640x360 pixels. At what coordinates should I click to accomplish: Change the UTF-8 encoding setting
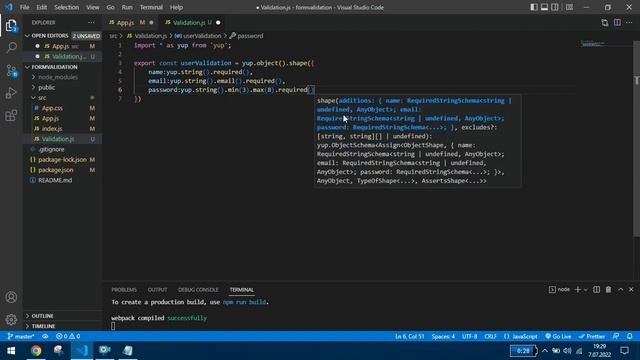click(469, 336)
